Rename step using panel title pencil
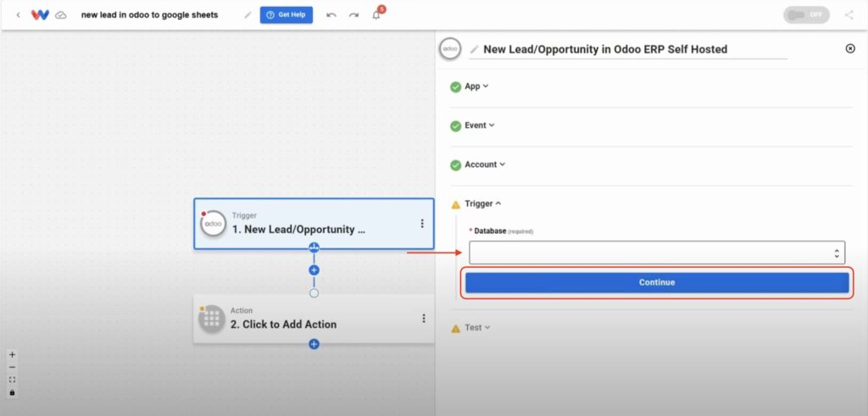This screenshot has width=868, height=416. coord(475,49)
